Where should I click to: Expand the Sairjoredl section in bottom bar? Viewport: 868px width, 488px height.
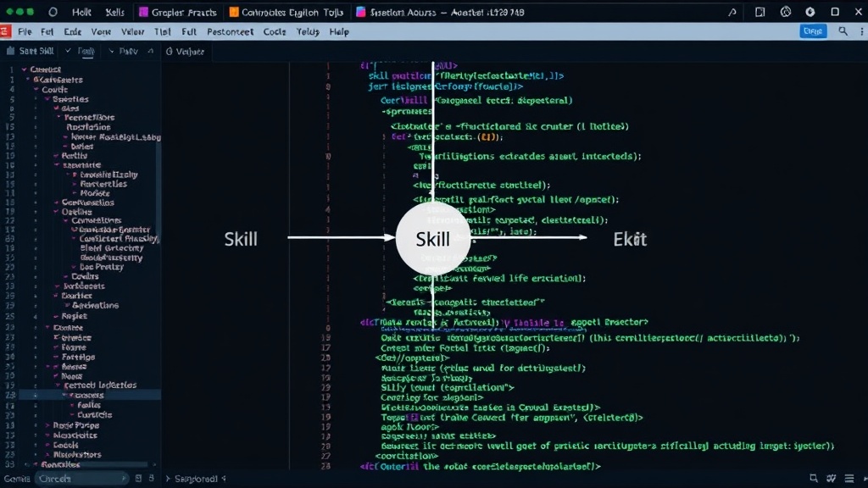pos(168,479)
